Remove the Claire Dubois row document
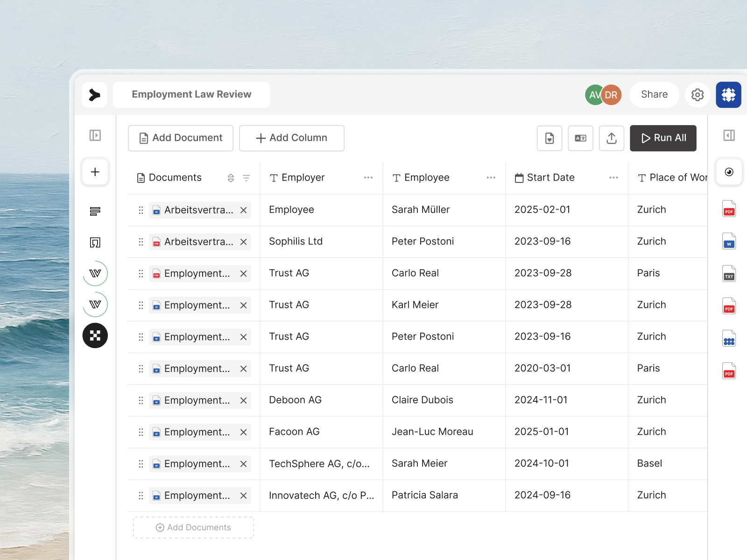 click(244, 400)
